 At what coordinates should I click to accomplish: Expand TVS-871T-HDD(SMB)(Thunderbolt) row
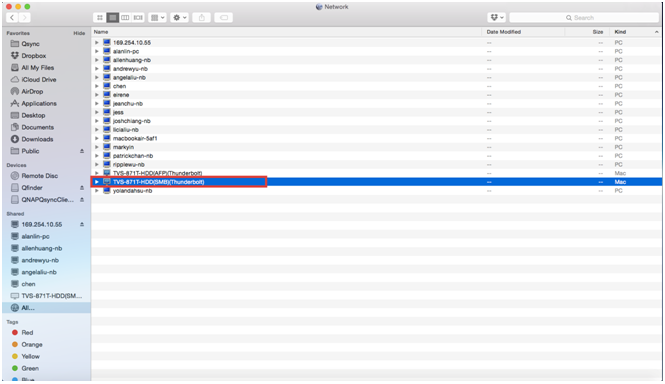click(97, 182)
